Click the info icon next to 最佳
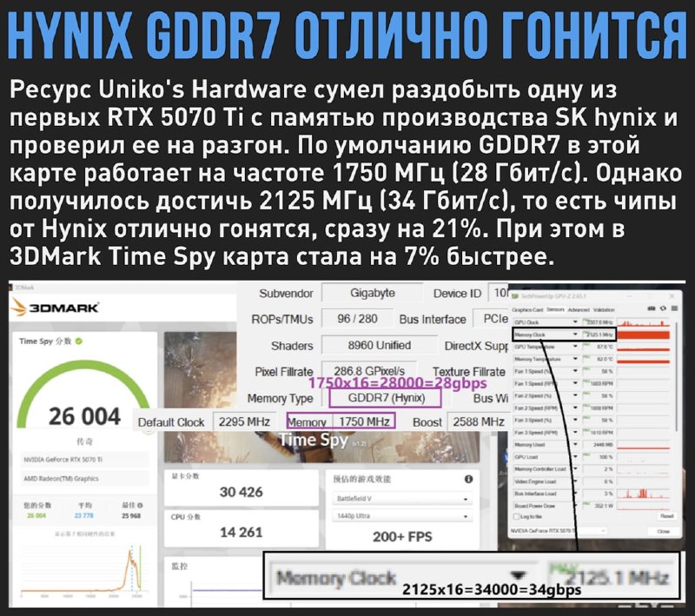 pos(140,505)
